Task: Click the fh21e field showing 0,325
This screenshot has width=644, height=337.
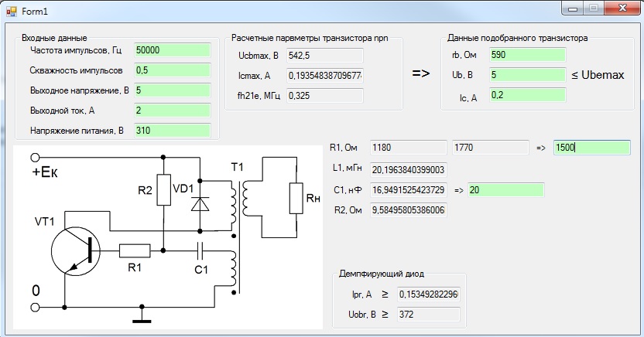Action: (x=324, y=96)
